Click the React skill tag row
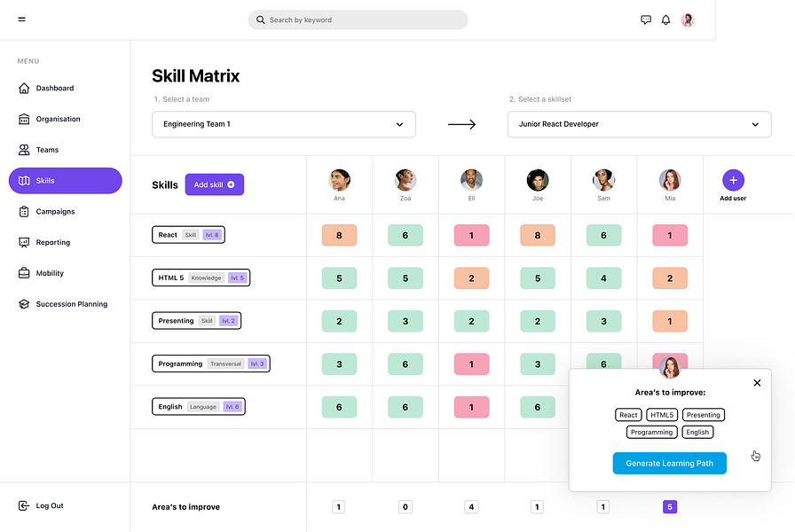Image resolution: width=795 pixels, height=532 pixels. 188,235
